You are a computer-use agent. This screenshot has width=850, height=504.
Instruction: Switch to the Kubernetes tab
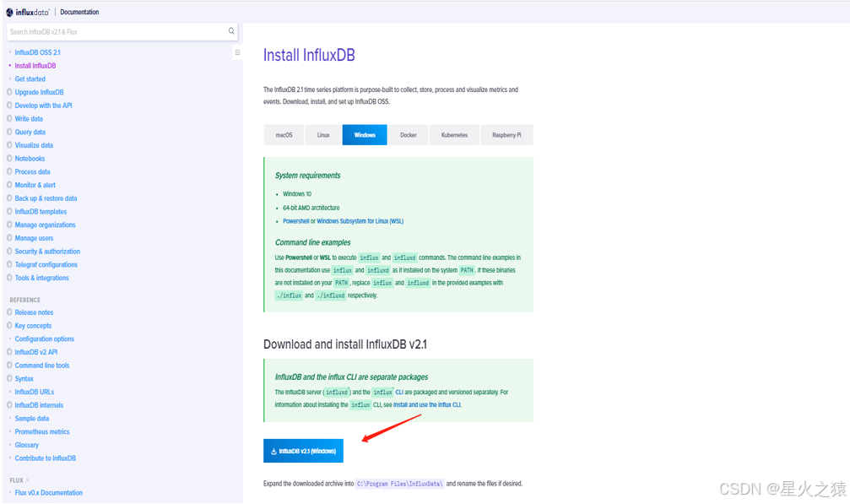(x=454, y=135)
